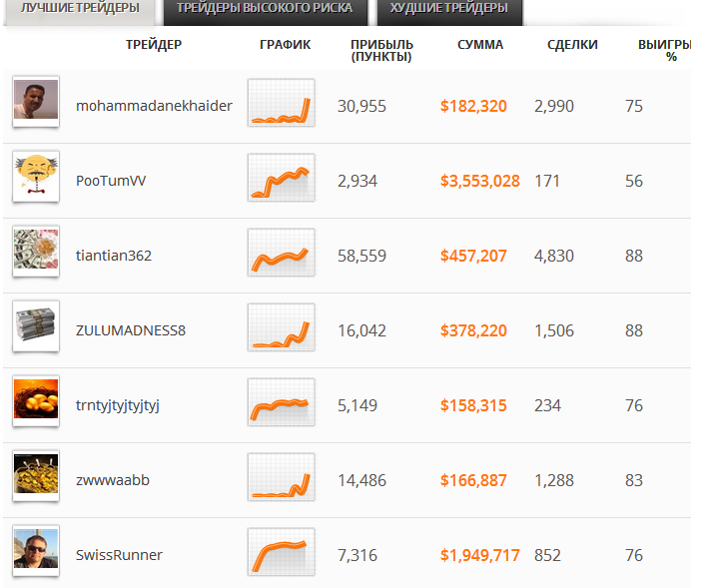
Task: Open SwissRunner's profit chart icon
Action: click(281, 552)
